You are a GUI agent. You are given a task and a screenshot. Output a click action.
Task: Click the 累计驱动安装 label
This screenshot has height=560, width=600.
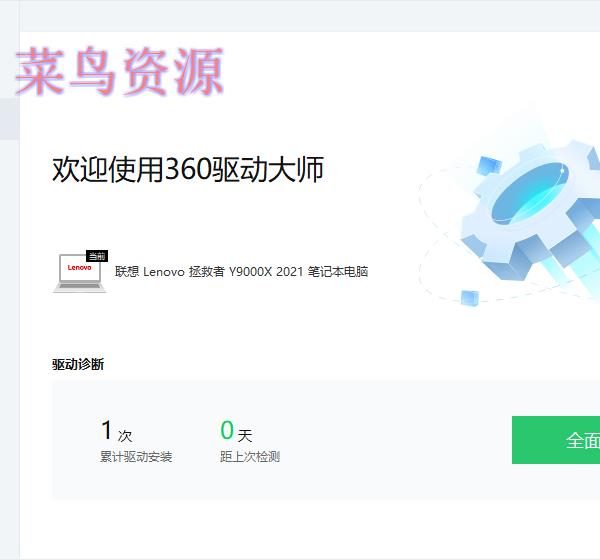click(136, 457)
